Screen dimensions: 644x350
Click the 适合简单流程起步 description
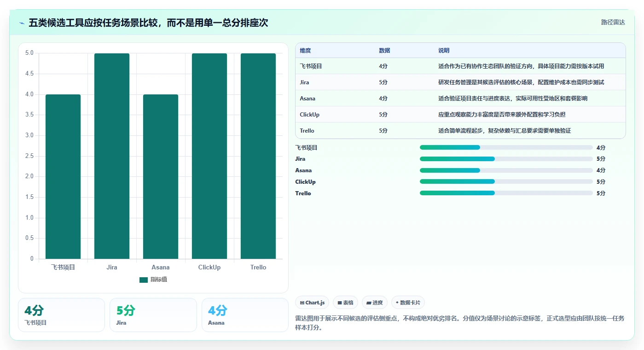pos(505,131)
